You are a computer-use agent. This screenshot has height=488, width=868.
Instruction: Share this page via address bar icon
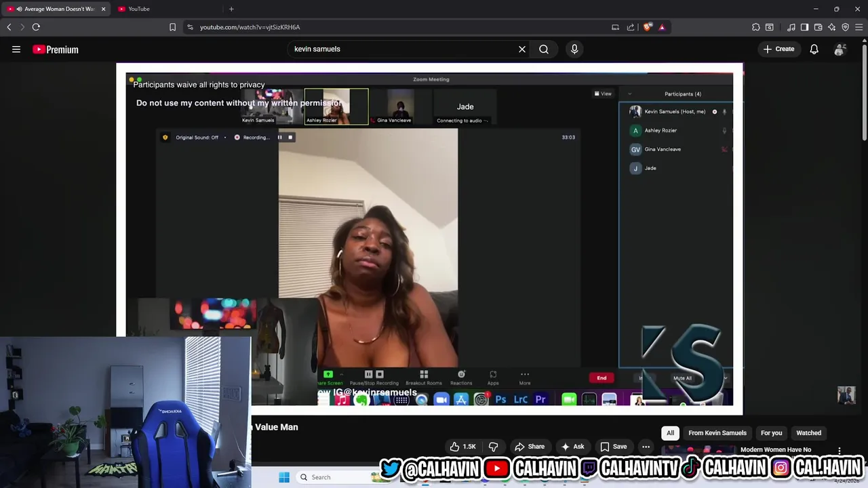tap(631, 27)
